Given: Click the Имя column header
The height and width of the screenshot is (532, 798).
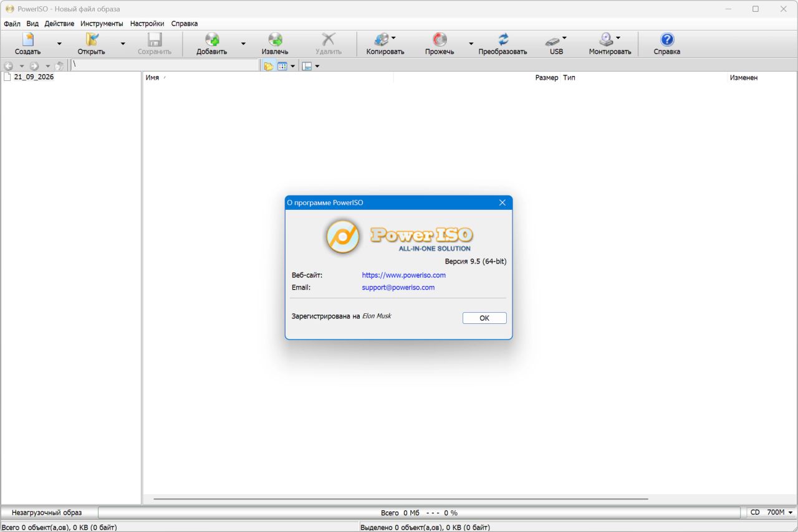Looking at the screenshot, I should point(268,78).
